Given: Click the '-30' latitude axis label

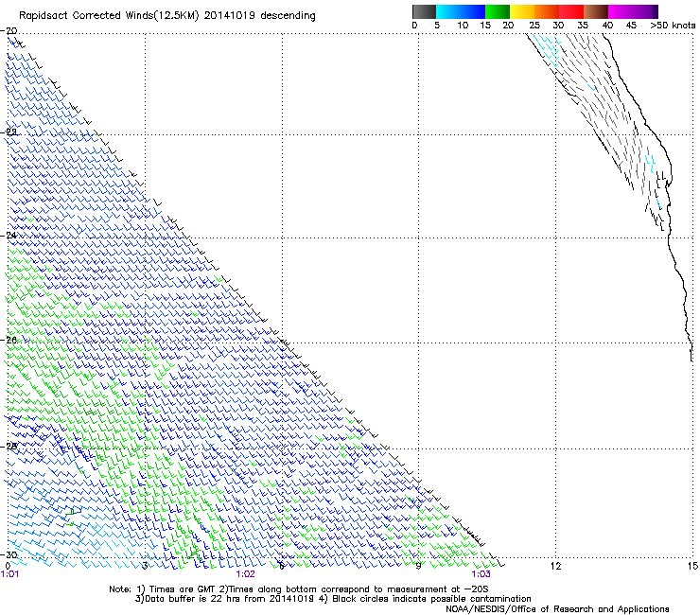Looking at the screenshot, I should click(9, 554).
